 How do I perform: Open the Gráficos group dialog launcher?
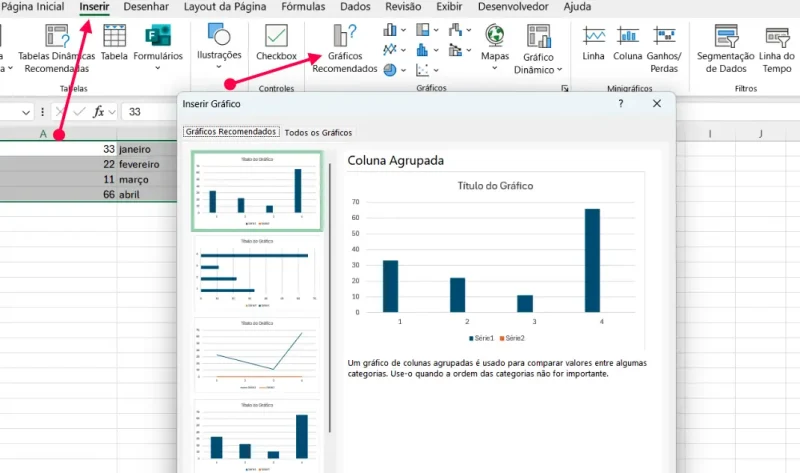(565, 88)
